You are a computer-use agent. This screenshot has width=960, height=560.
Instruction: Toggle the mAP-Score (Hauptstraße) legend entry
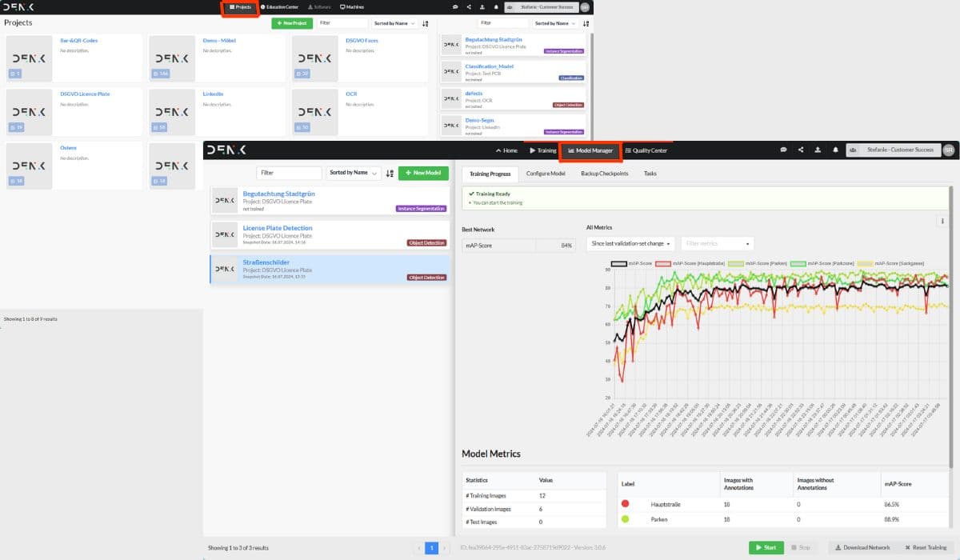686,263
